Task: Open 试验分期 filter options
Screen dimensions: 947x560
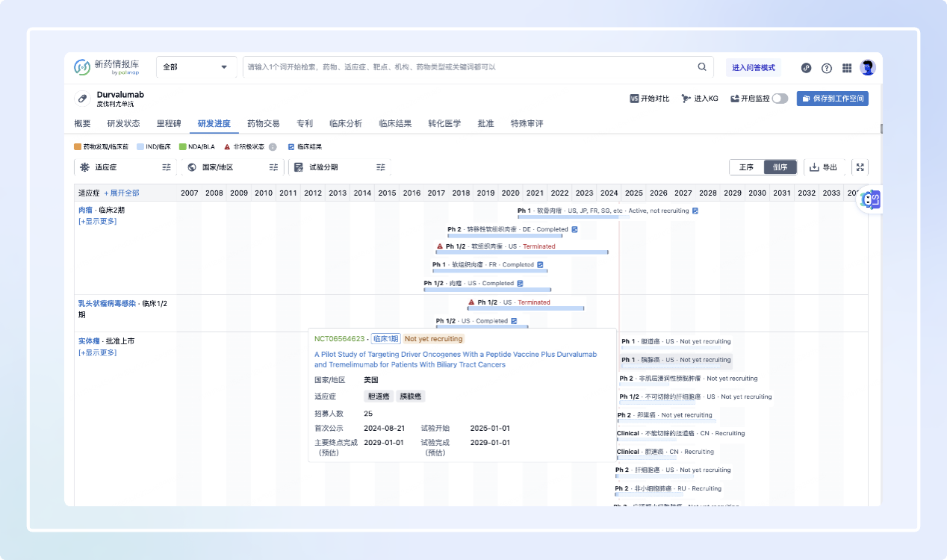Action: tap(381, 167)
